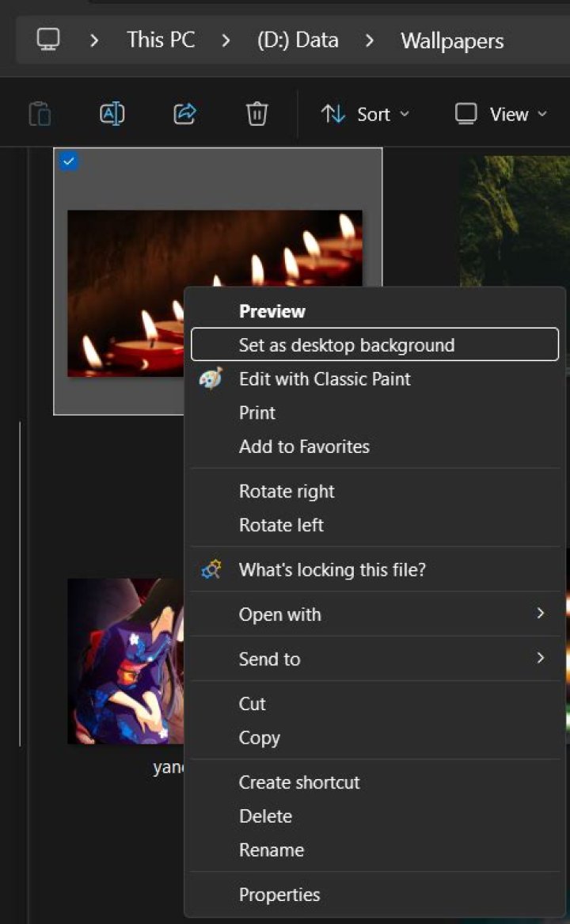Expand chevron before This PC in breadcrumb
The width and height of the screenshot is (570, 924).
[x=93, y=40]
